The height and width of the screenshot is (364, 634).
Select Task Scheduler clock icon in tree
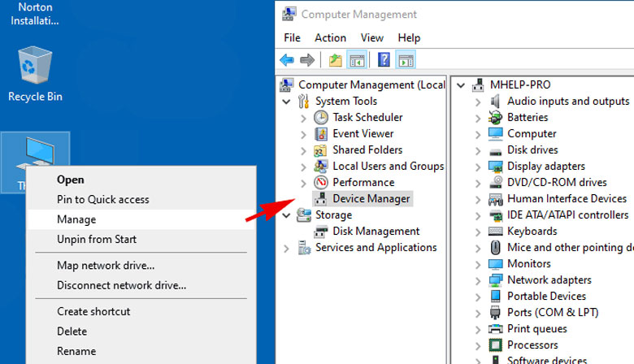(x=320, y=117)
